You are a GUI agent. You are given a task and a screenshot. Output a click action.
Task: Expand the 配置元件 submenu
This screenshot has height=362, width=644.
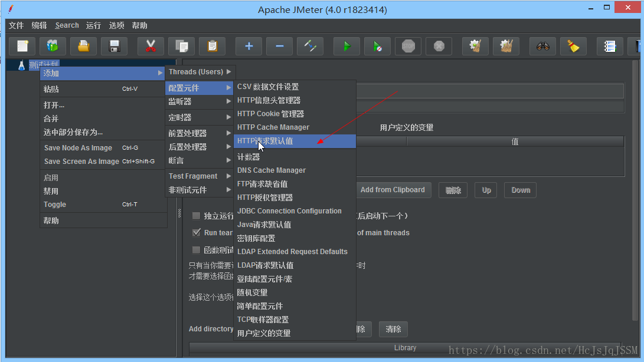tap(199, 88)
